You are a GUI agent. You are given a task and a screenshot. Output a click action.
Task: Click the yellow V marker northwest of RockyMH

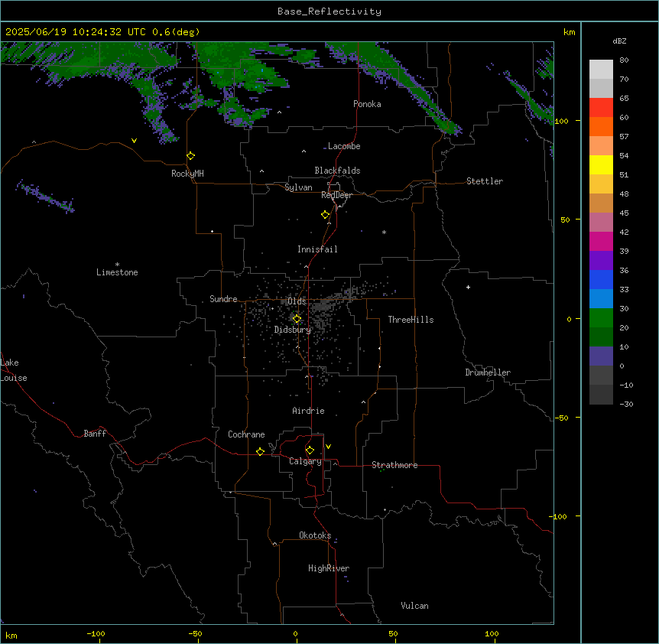click(134, 141)
